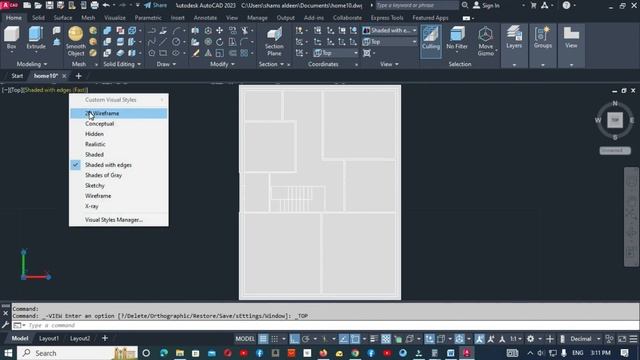Switch to the Layout2 tab
Viewport: 640px width, 360px height.
pyautogui.click(x=80, y=338)
